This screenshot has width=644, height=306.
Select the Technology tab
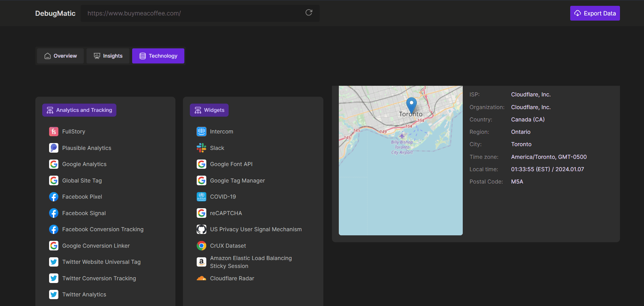pyautogui.click(x=158, y=56)
